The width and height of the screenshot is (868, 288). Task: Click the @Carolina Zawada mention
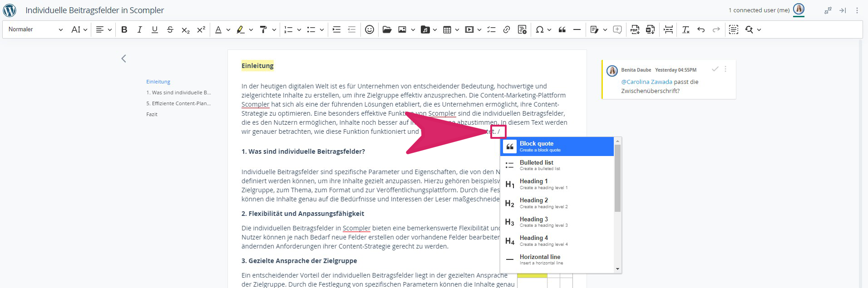click(x=646, y=82)
